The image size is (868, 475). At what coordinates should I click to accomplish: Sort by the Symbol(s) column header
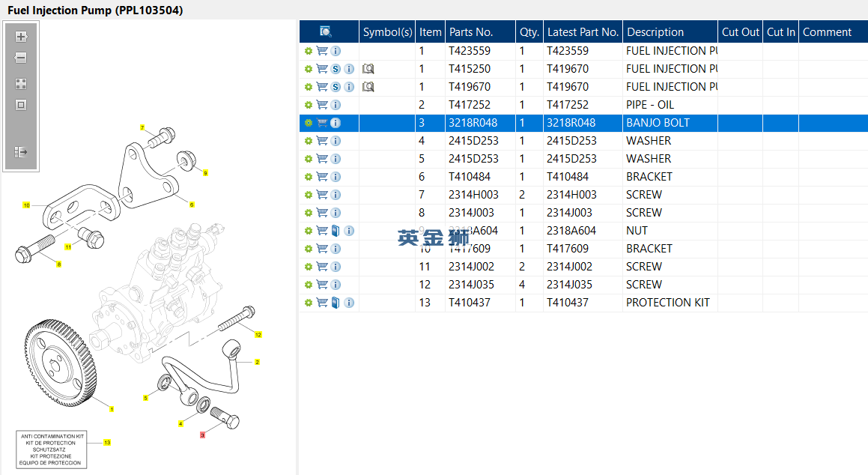(x=387, y=32)
